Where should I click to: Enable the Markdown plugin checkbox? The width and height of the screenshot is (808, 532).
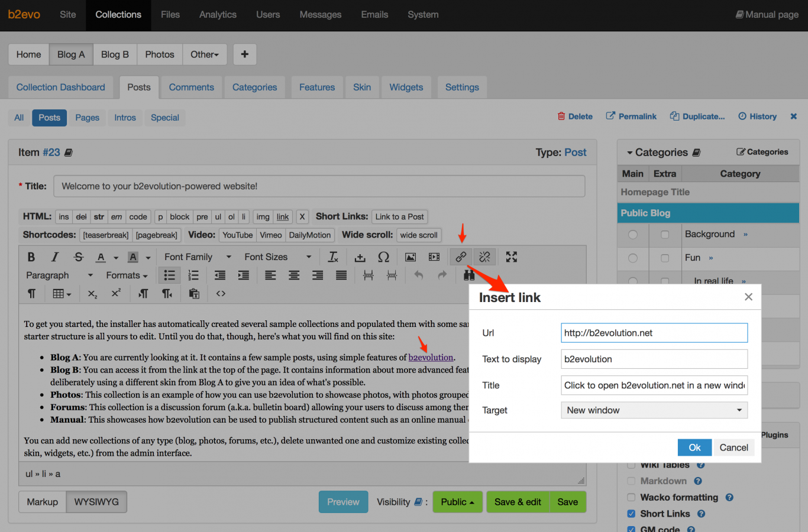coord(631,481)
